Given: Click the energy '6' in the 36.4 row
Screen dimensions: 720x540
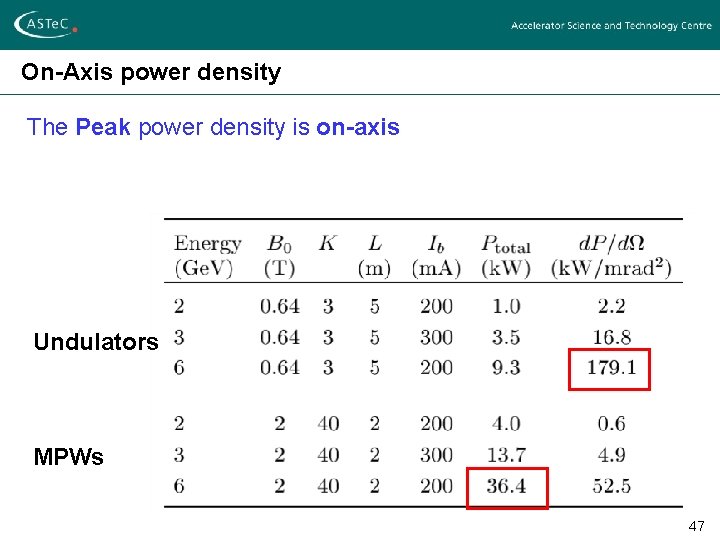Looking at the screenshot, I should [x=179, y=486].
